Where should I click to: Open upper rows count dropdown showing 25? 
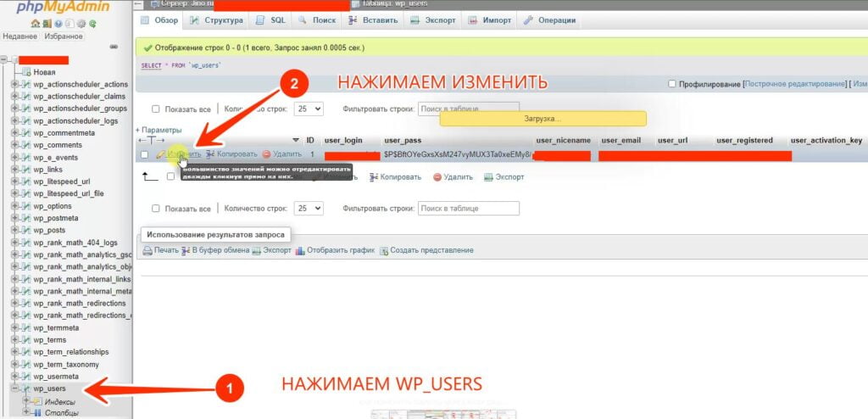pos(309,109)
